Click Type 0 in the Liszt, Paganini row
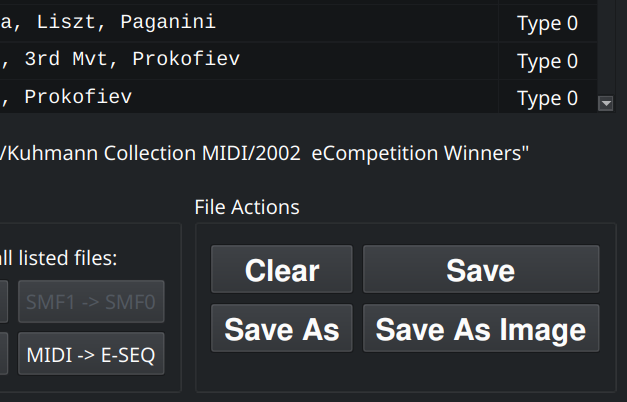 (547, 24)
